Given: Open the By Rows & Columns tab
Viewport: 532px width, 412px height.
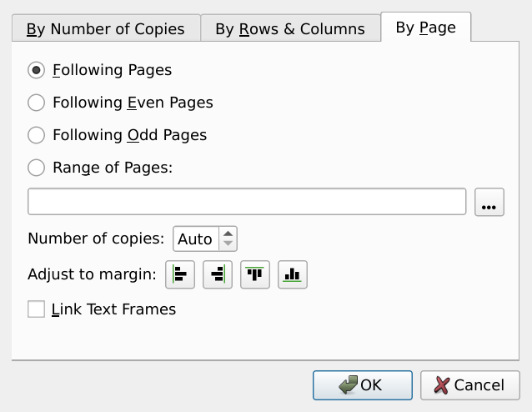Looking at the screenshot, I should (289, 29).
